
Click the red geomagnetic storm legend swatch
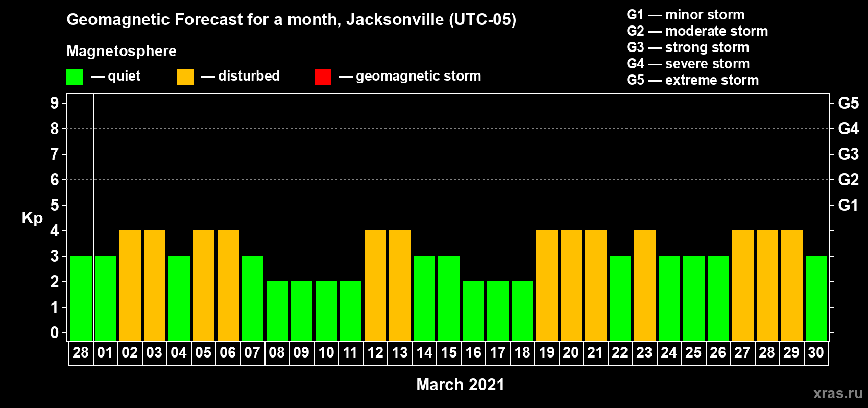(323, 77)
